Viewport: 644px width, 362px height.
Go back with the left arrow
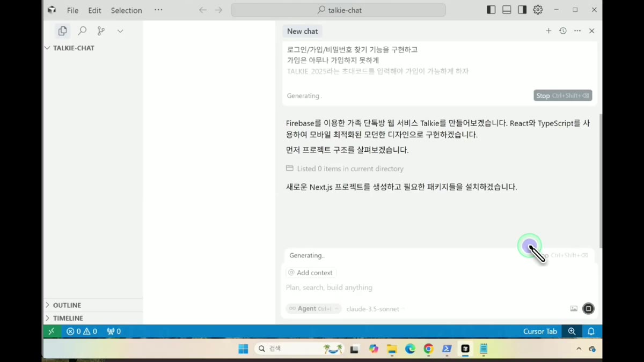203,10
